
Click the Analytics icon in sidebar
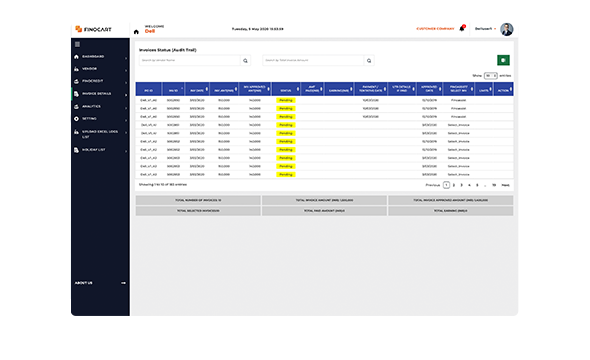point(76,106)
